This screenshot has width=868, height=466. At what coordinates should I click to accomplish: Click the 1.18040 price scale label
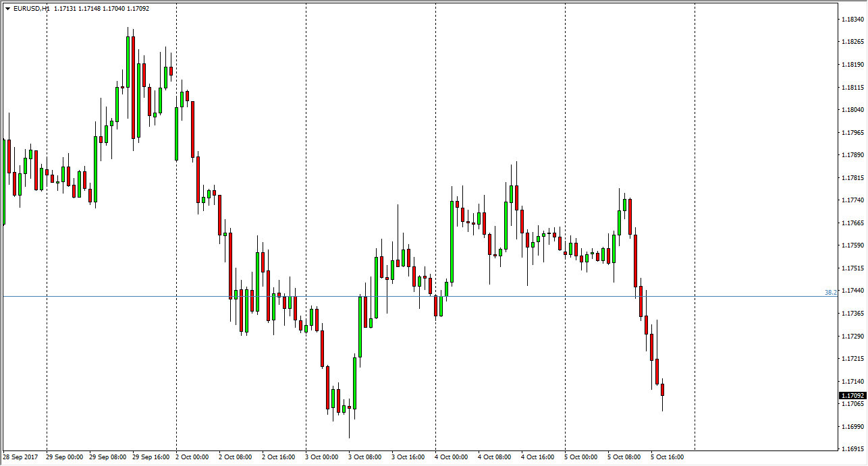(x=852, y=110)
